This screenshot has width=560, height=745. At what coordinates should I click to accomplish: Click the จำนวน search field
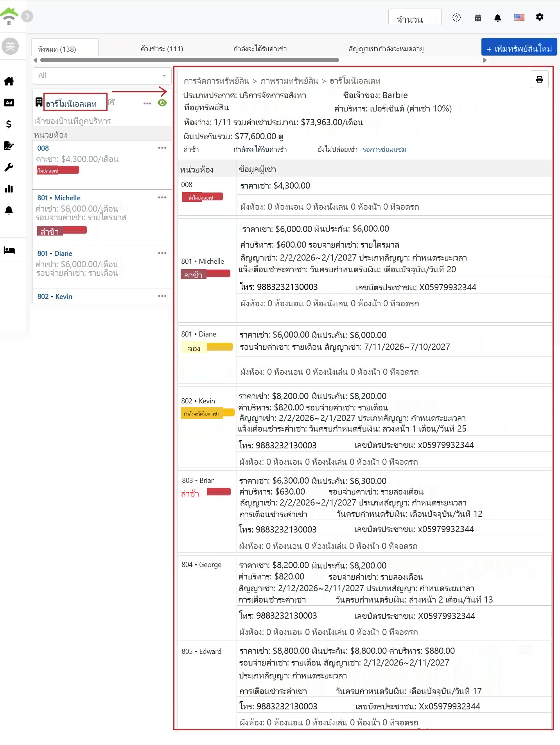[x=415, y=17]
